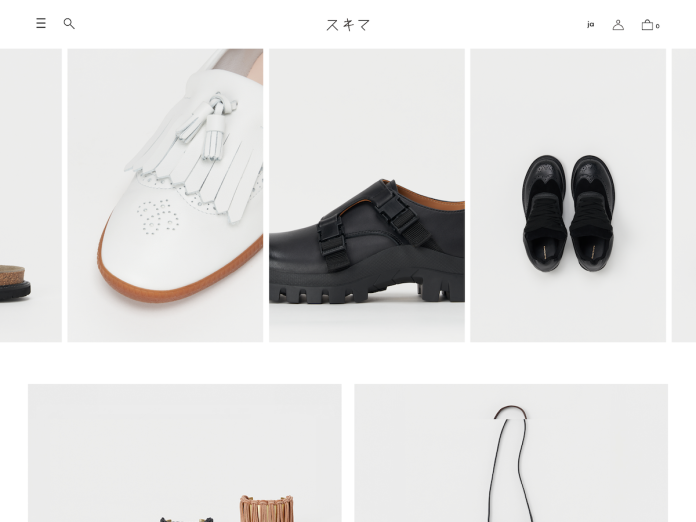The height and width of the screenshot is (522, 696).
Task: Show the partially visible next carousel slide
Action: (684, 195)
